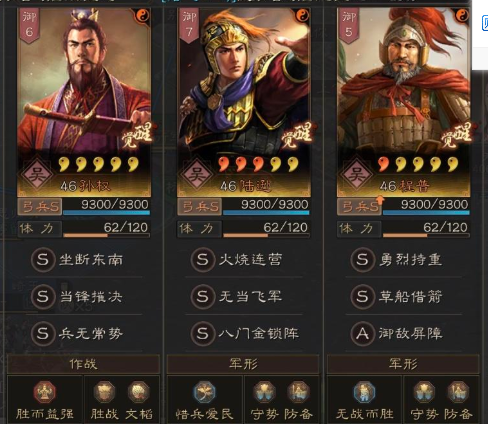Viewport: 488px width, 424px height.
Task: Click the 军形 header under 陆逊
Action: (243, 364)
